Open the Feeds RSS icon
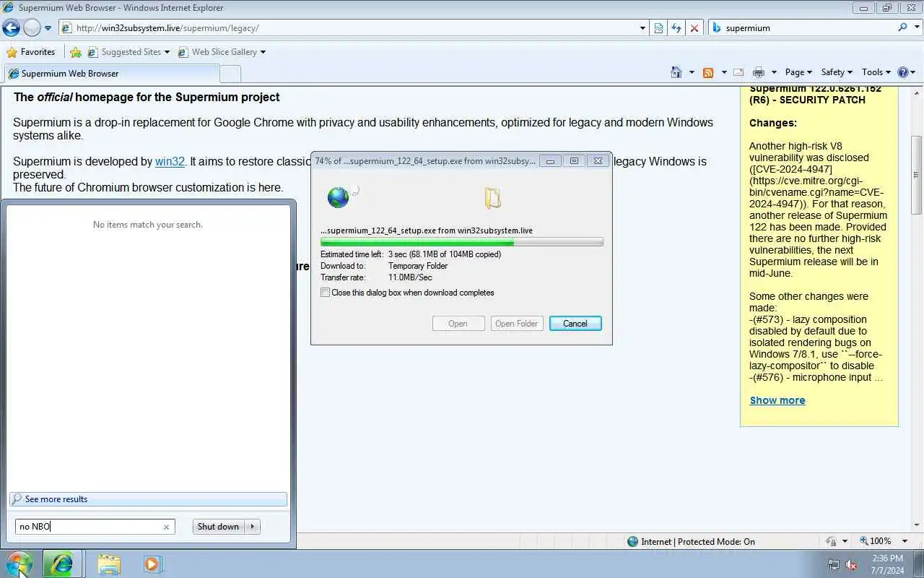This screenshot has height=578, width=924. 708,72
